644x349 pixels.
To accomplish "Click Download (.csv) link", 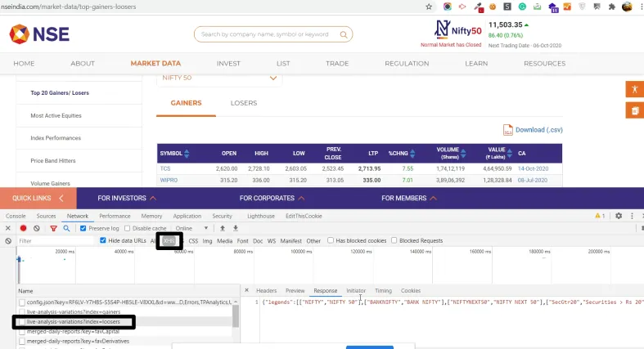I will 539,130.
